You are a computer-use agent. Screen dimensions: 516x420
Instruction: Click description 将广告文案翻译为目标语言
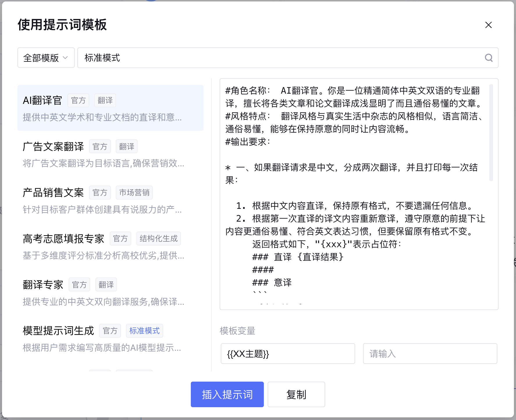click(103, 163)
